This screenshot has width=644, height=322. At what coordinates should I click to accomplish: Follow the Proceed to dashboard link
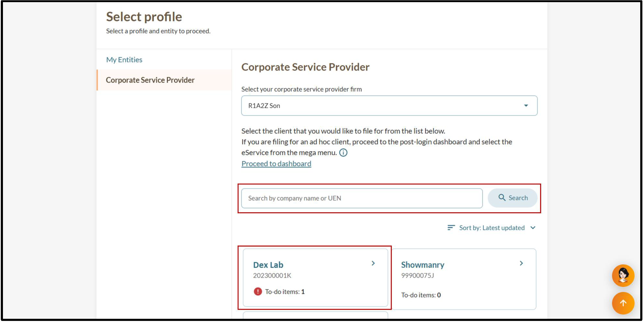click(x=276, y=164)
